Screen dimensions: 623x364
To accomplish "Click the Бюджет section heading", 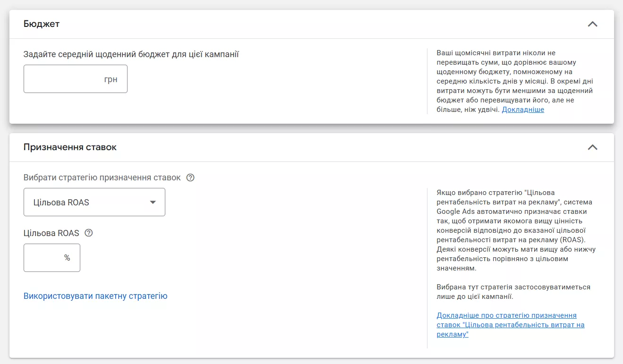I will click(x=42, y=24).
